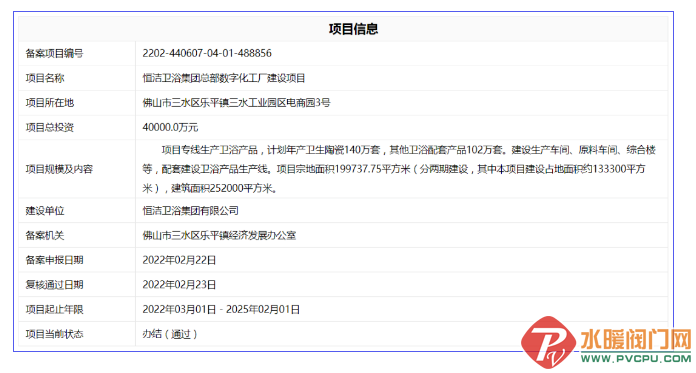Click 恒洁卫浴集团总部数字化工厂建设项目 project name value
This screenshot has width=696, height=373.
(x=224, y=78)
